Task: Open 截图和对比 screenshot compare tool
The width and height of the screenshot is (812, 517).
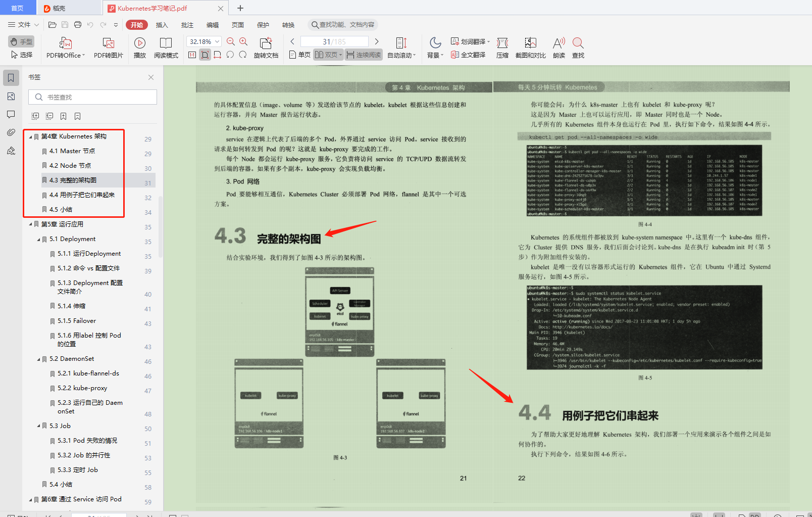Action: [531, 48]
